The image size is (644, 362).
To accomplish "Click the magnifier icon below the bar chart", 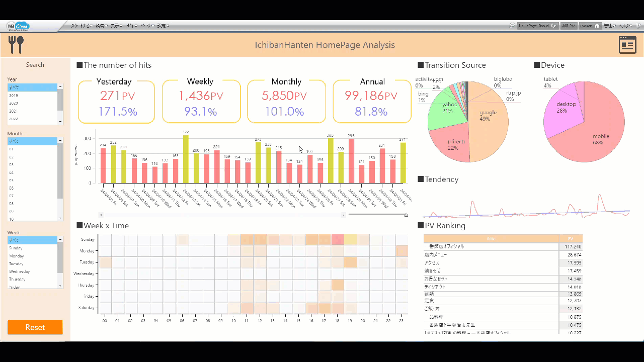I will pos(406,215).
